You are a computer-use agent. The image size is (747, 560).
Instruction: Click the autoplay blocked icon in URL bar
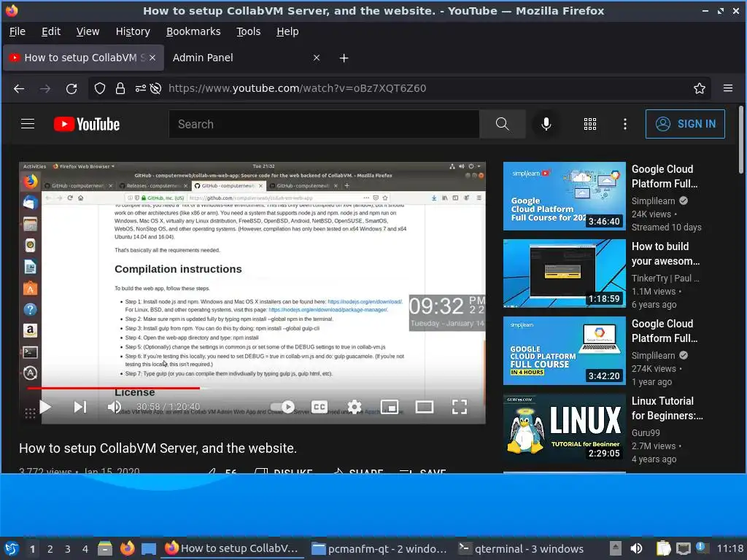pyautogui.click(x=156, y=88)
